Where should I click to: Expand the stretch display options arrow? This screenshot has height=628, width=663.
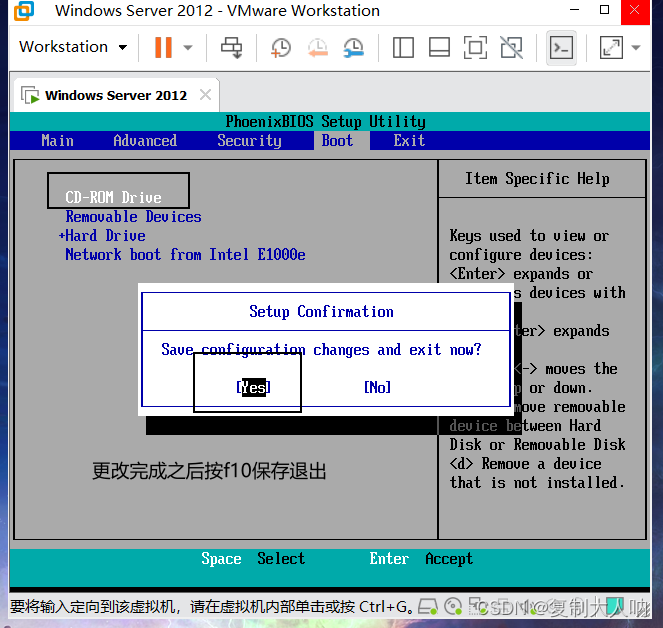(x=636, y=47)
